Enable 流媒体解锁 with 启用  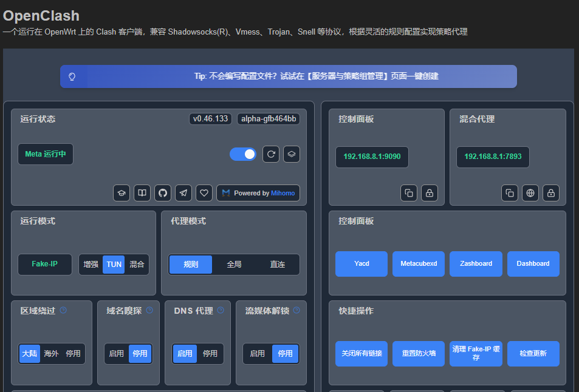[258, 354]
